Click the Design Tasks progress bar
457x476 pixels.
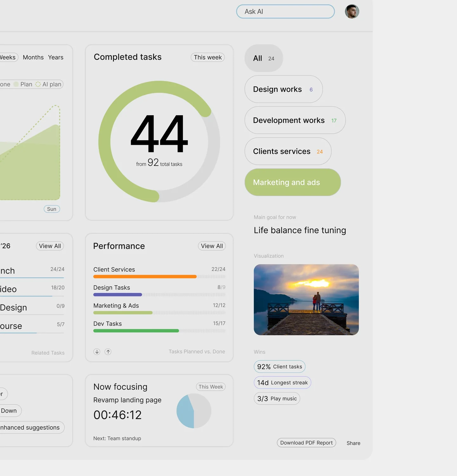coord(159,295)
